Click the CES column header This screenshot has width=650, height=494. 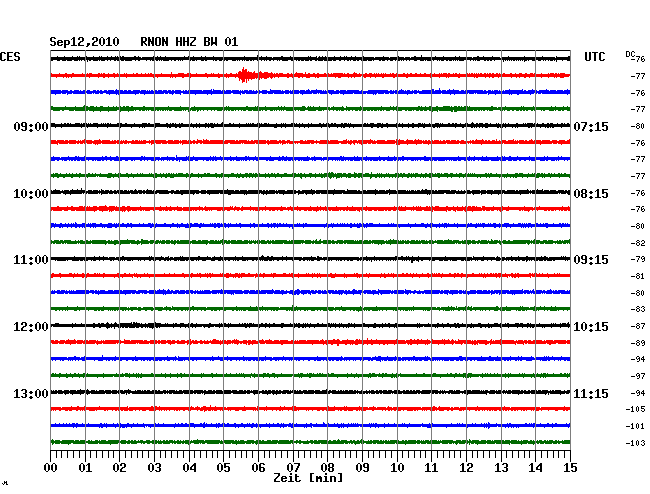pyautogui.click(x=10, y=57)
